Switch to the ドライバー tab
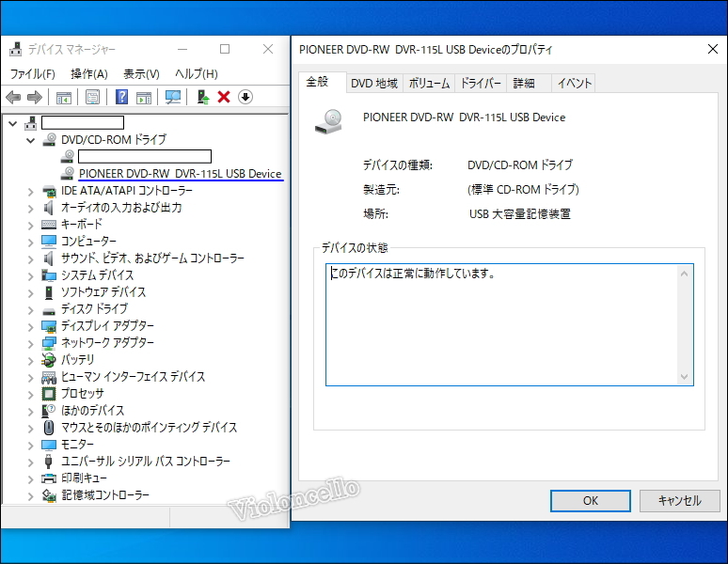Image resolution: width=728 pixels, height=564 pixels. pos(481,84)
